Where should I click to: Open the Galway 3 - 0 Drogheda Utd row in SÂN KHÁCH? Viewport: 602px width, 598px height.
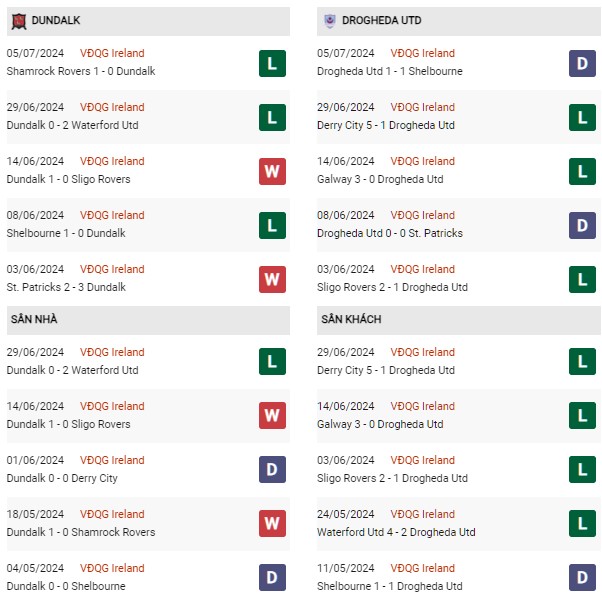tap(380, 425)
